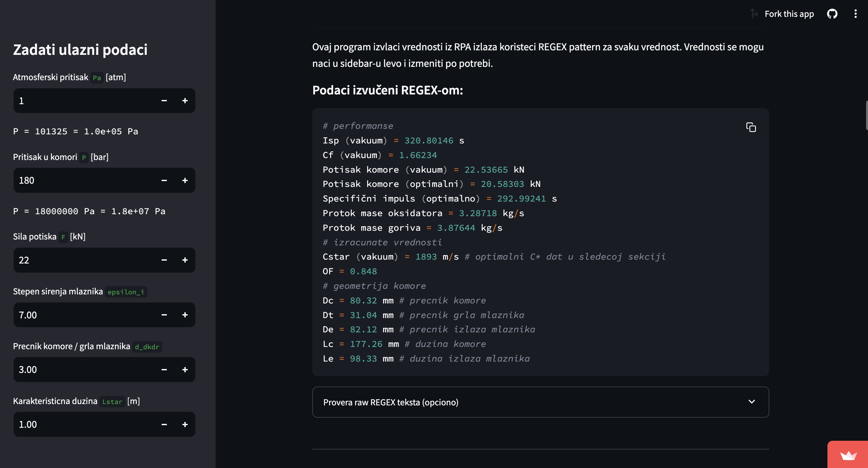Screen dimensions: 868x468
Task: Click the optimalni potisak value 20.58303
Action: [502, 184]
